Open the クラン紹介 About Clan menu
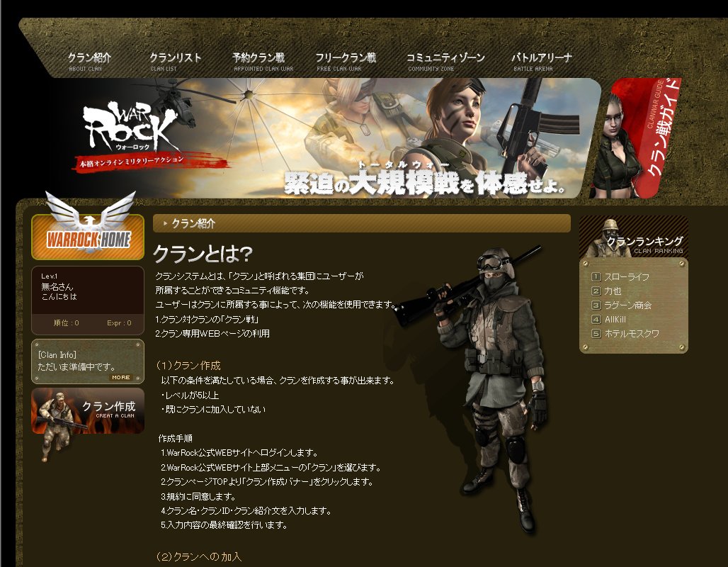Image resolution: width=728 pixels, height=567 pixels. coord(90,62)
